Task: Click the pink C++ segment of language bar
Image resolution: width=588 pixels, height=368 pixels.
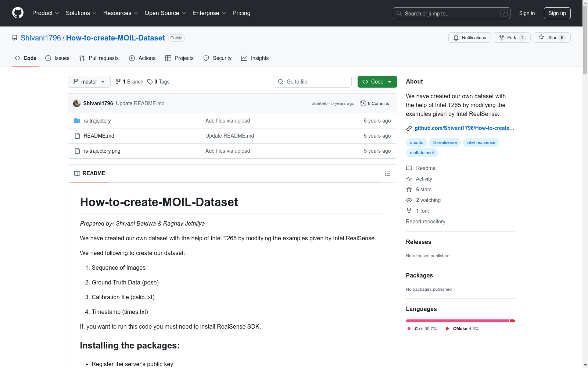Action: [x=458, y=321]
